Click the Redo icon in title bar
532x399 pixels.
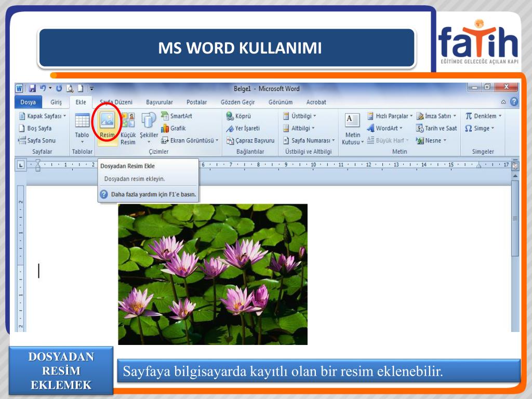59,88
